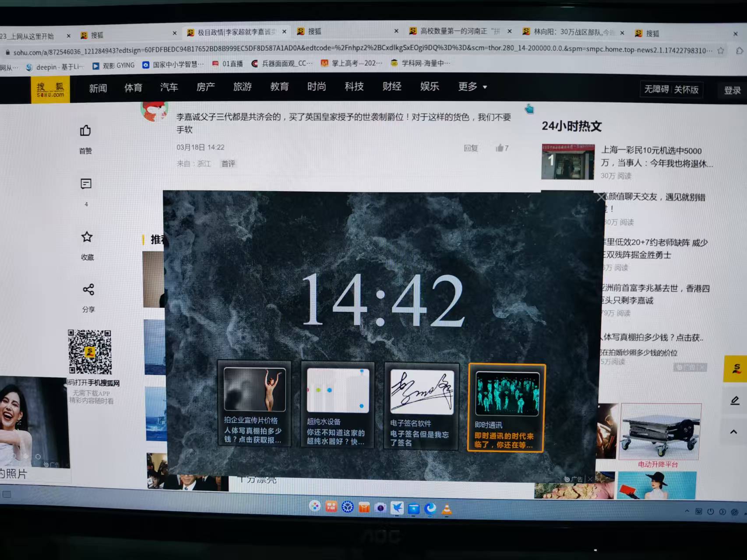This screenshot has height=560, width=747.
Task: Click the Sohu logo in navigation bar
Action: click(x=50, y=90)
